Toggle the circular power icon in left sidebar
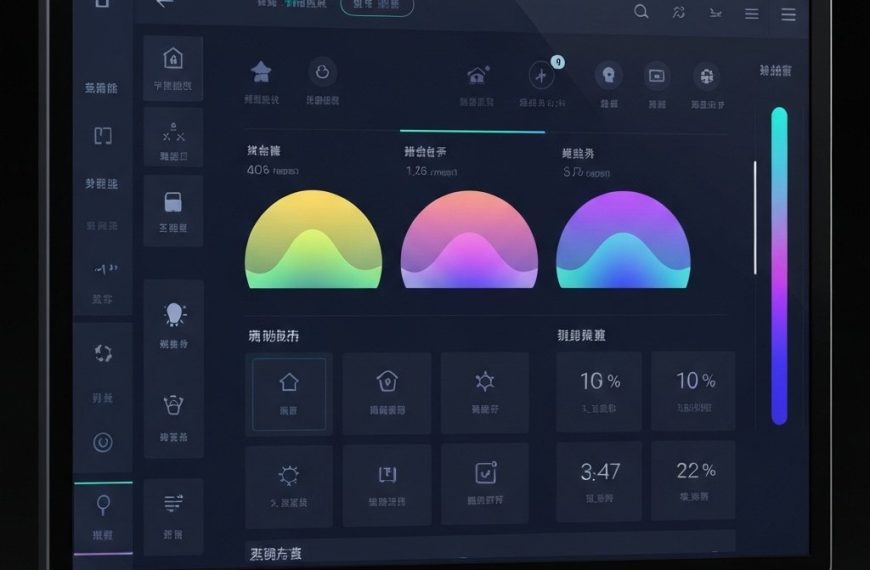This screenshot has width=870, height=570. click(102, 440)
